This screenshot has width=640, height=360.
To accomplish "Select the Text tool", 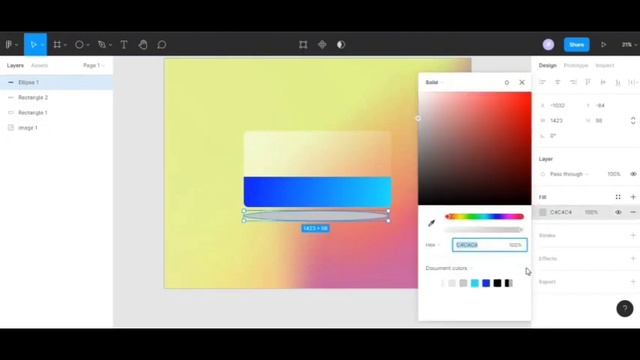I will coord(124,44).
